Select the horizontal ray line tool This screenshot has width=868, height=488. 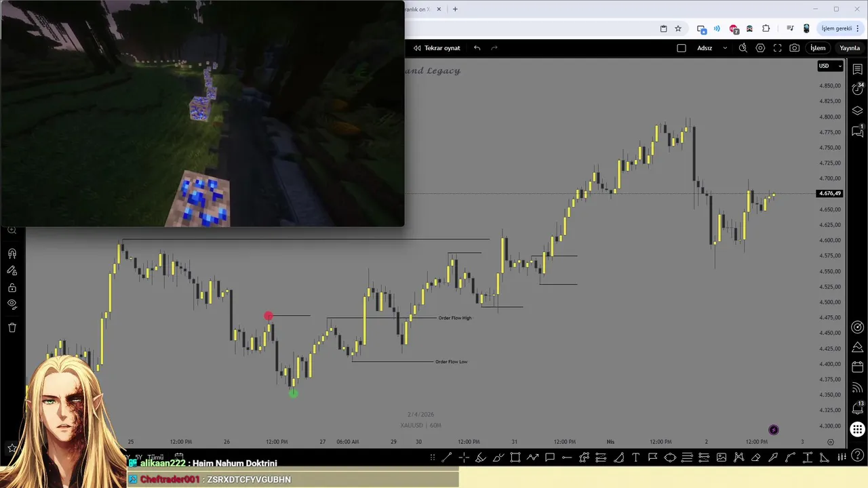tap(567, 457)
